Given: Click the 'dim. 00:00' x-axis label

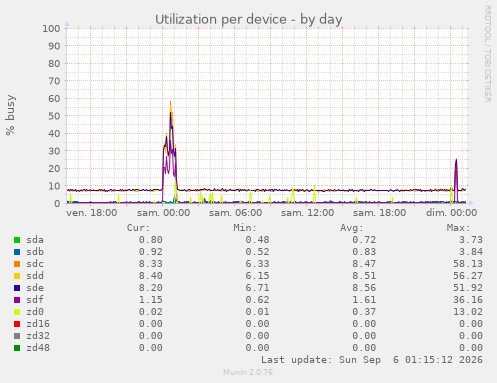Looking at the screenshot, I should (x=452, y=213).
